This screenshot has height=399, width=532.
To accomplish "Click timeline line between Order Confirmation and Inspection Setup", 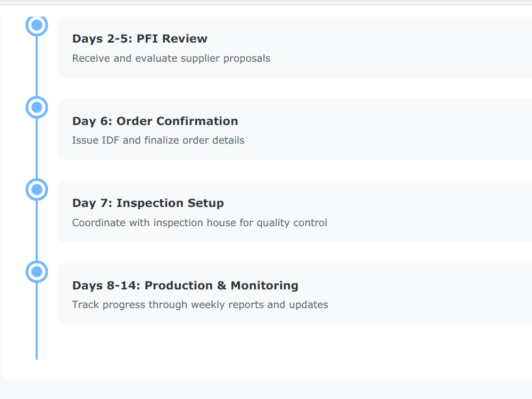I will [x=37, y=148].
